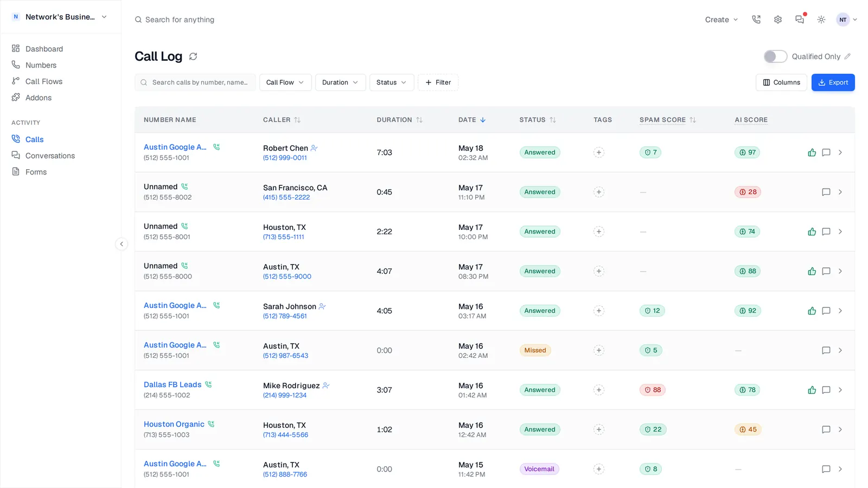Expand Houston Organic call details chevron
The height and width of the screenshot is (488, 868).
click(840, 429)
